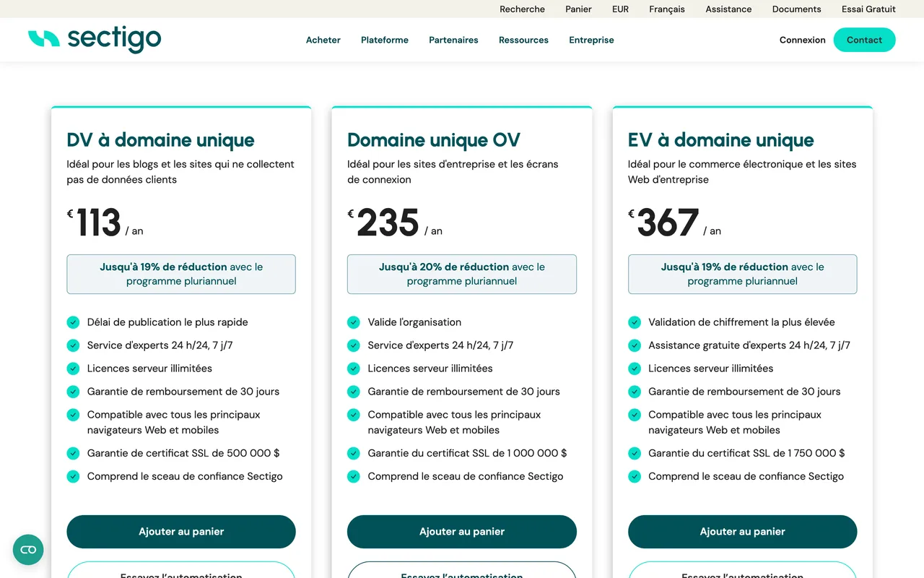
Task: Click 'Garantie du certificat SSL de 1 750 000 $' text
Action: [746, 453]
